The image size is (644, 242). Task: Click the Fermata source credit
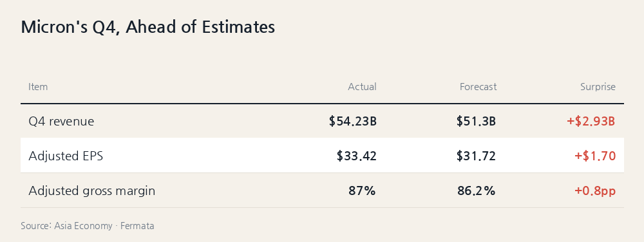[x=137, y=226]
